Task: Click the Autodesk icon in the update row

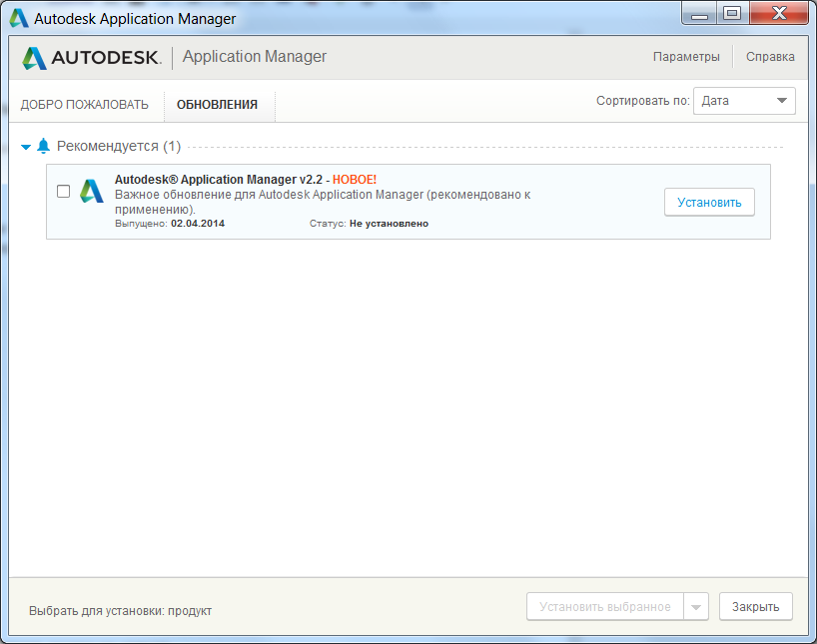Action: tap(92, 192)
